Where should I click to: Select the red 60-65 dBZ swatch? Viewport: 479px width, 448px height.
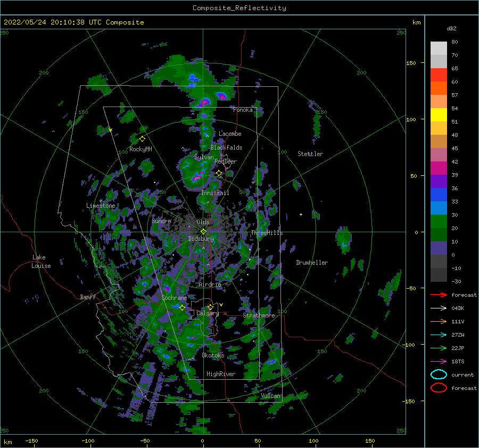(439, 75)
